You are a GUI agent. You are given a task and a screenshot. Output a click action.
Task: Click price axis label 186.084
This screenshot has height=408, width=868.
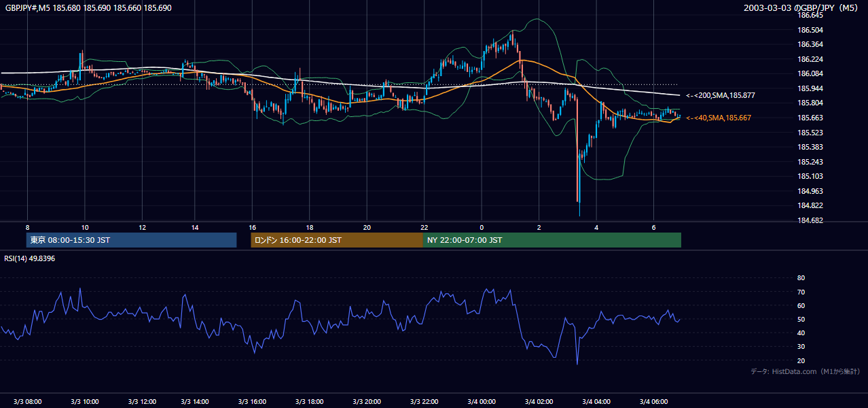pyautogui.click(x=810, y=73)
